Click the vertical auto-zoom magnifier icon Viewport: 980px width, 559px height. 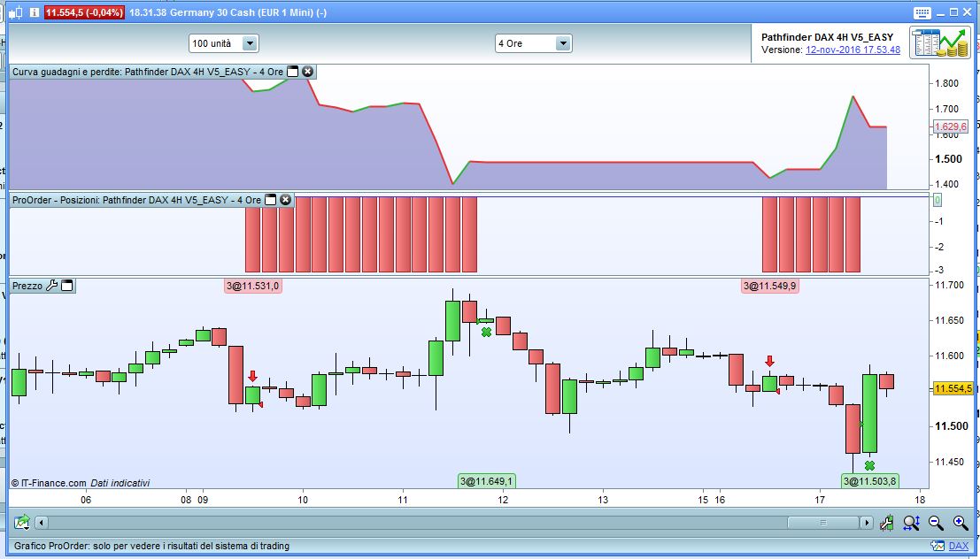point(911,523)
